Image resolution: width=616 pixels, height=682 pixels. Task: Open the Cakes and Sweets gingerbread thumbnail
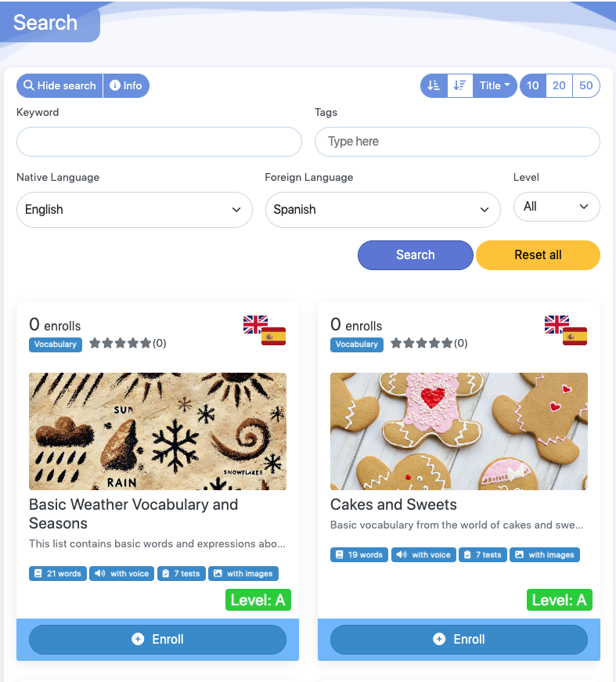coord(459,431)
